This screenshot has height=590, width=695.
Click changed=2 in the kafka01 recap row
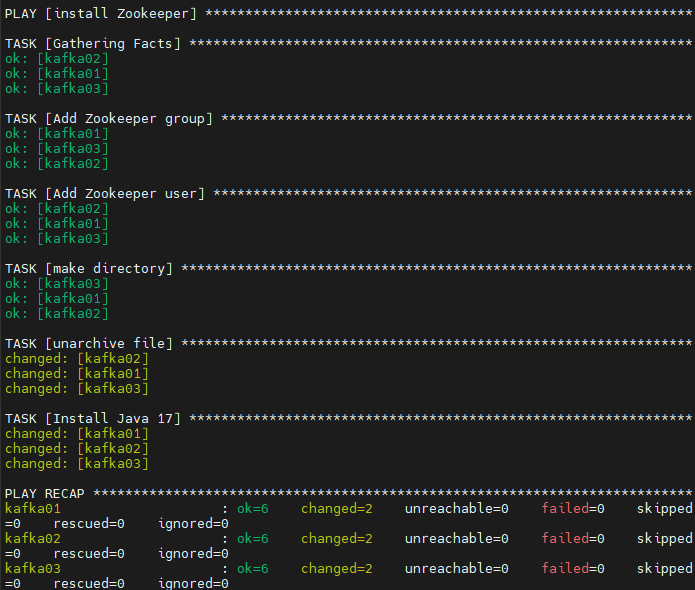[x=337, y=508]
